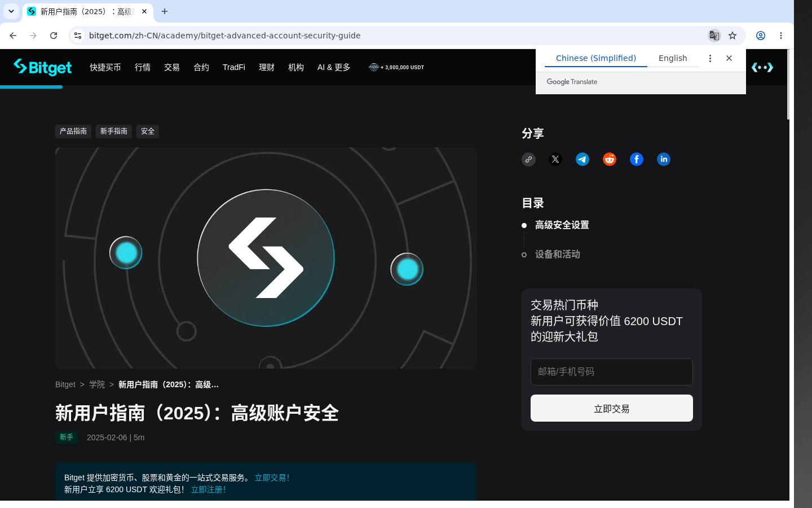Click 立即交易! link in banner

point(272,478)
